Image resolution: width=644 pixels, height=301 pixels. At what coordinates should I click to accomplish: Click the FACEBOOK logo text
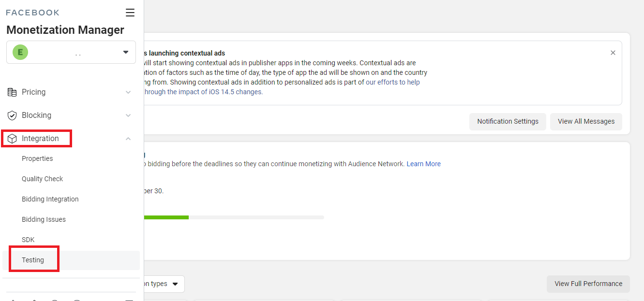pyautogui.click(x=32, y=13)
